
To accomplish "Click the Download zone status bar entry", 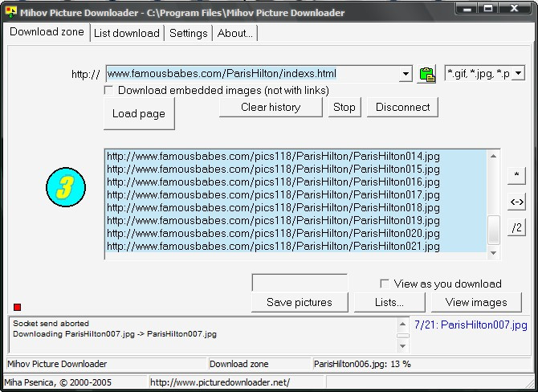I will coord(238,364).
